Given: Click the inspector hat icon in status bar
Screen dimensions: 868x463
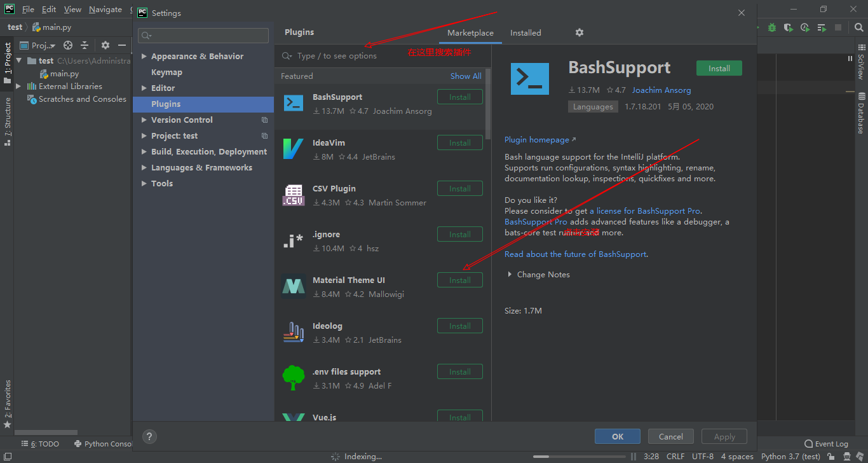Looking at the screenshot, I should pos(846,456).
